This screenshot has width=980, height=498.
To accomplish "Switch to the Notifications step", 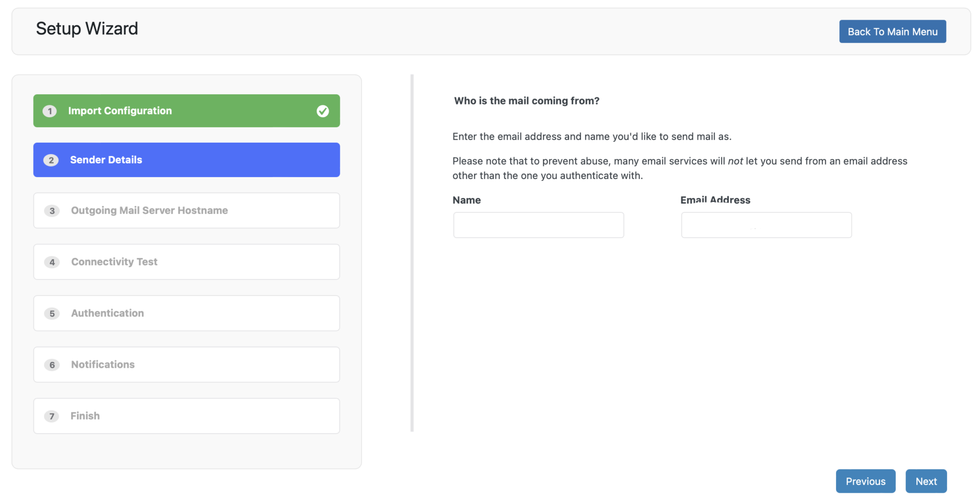I will (186, 364).
